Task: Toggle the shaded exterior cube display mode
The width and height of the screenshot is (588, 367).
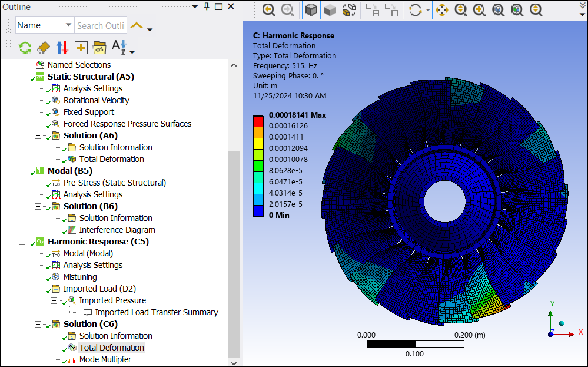Action: (x=330, y=9)
